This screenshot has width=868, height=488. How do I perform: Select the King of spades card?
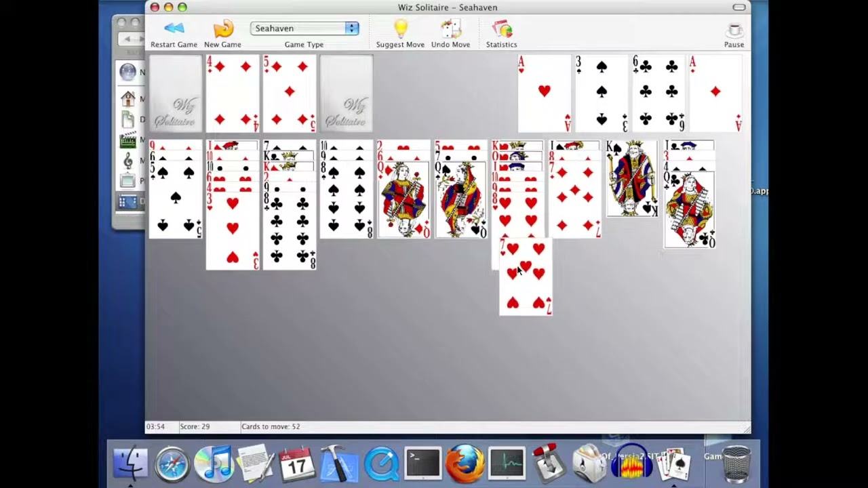click(631, 179)
